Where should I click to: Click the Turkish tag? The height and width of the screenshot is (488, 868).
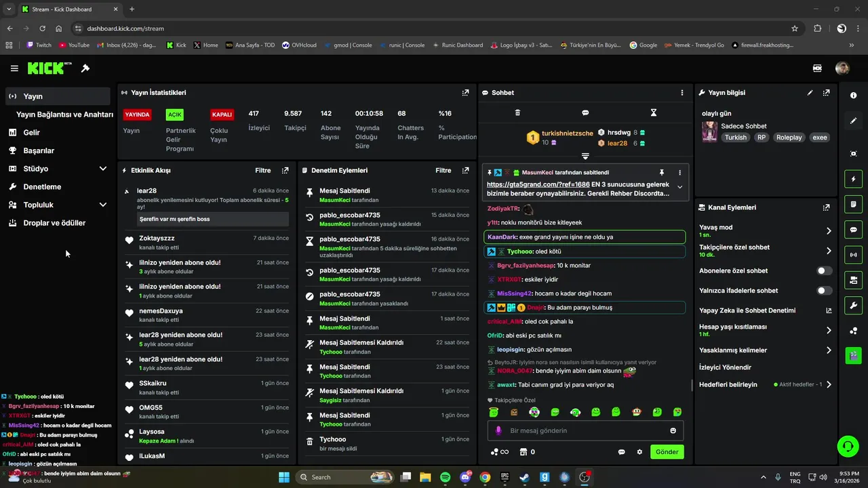pos(735,138)
